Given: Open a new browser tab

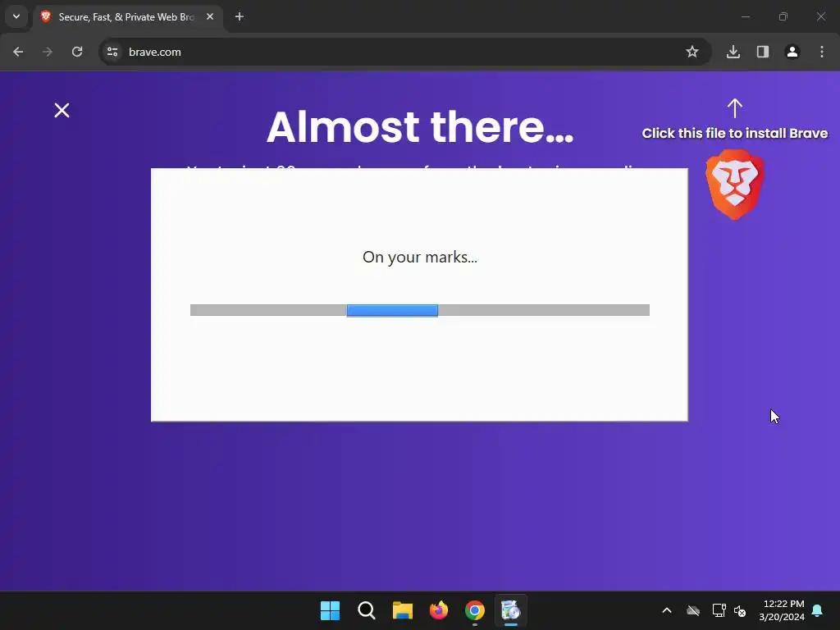Looking at the screenshot, I should [240, 16].
